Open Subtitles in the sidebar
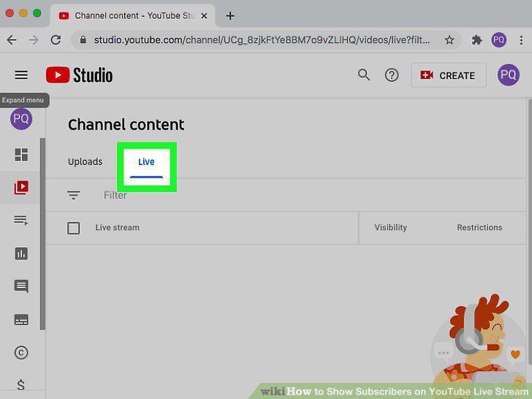The image size is (532, 399). (21, 319)
